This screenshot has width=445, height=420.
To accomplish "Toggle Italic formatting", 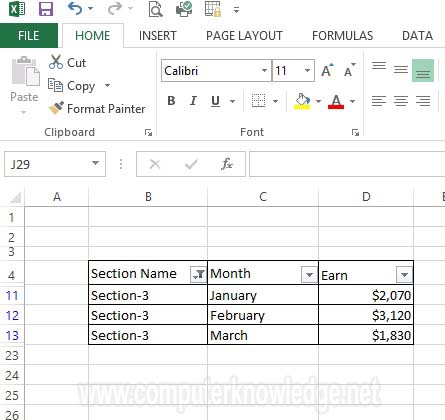I will pyautogui.click(x=193, y=101).
